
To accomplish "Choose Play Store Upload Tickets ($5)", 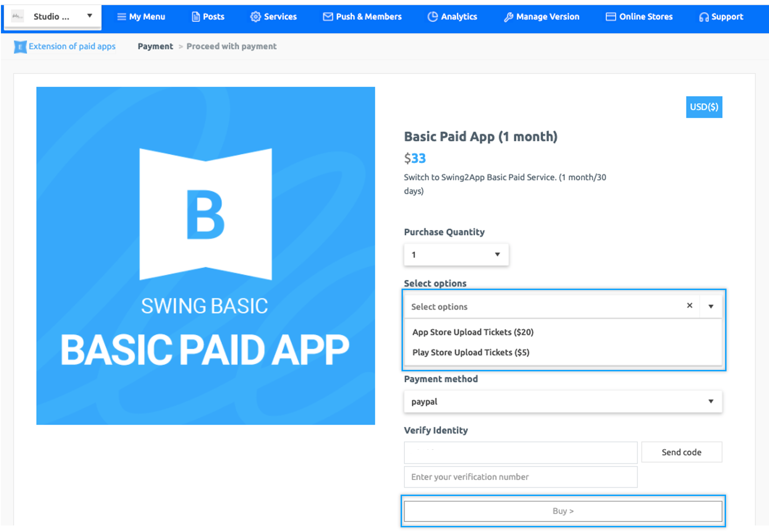I will [x=471, y=352].
